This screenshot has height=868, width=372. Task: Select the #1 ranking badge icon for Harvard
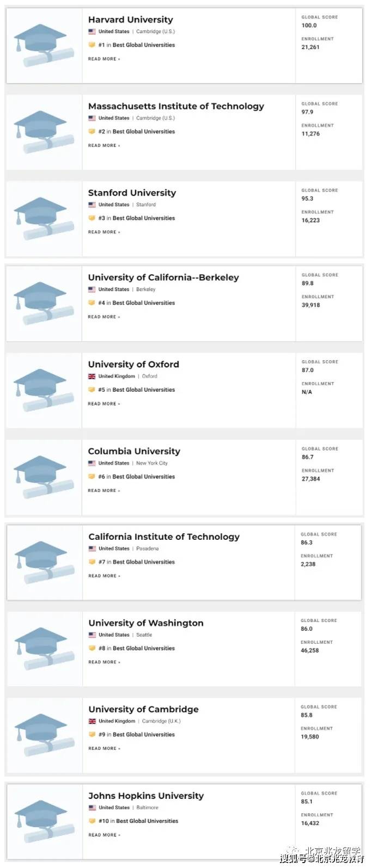(x=92, y=45)
